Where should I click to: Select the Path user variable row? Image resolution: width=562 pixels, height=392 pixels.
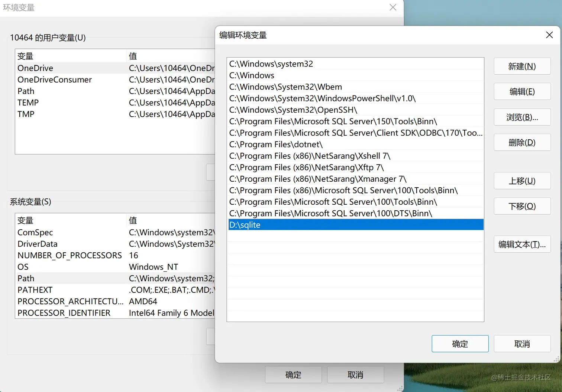115,91
